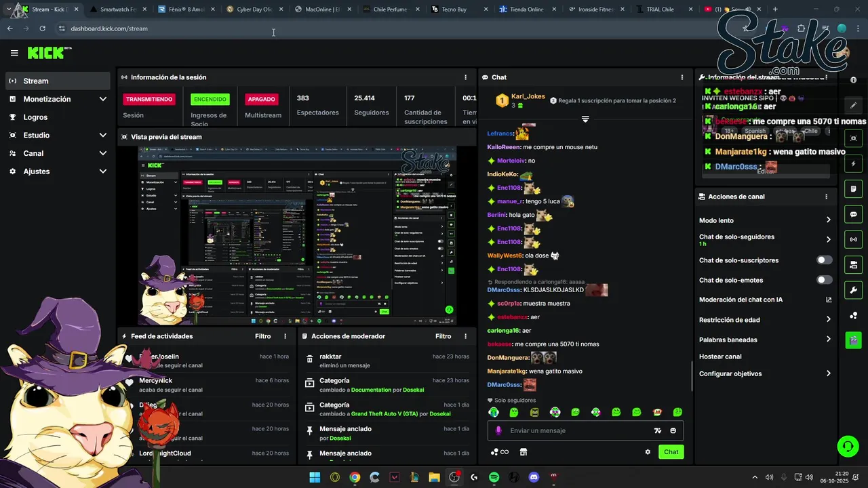Open Restricción de edad options arrow
Viewport: 868px width, 488px height.
(828, 320)
